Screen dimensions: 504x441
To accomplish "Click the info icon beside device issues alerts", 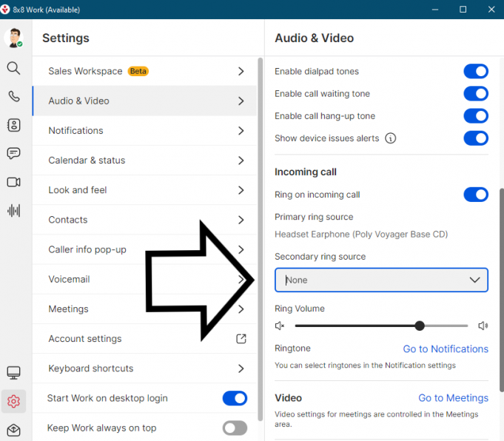I will tap(391, 138).
